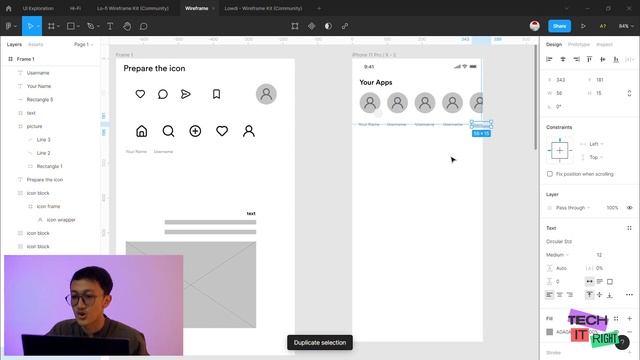The width and height of the screenshot is (640, 360).
Task: Align selection to left
Action: click(x=549, y=59)
